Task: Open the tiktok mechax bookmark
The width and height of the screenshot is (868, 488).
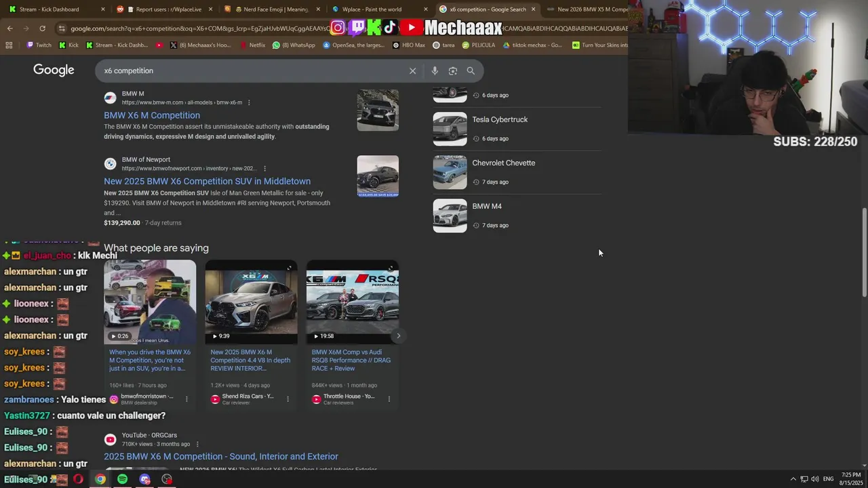Action: click(x=532, y=45)
